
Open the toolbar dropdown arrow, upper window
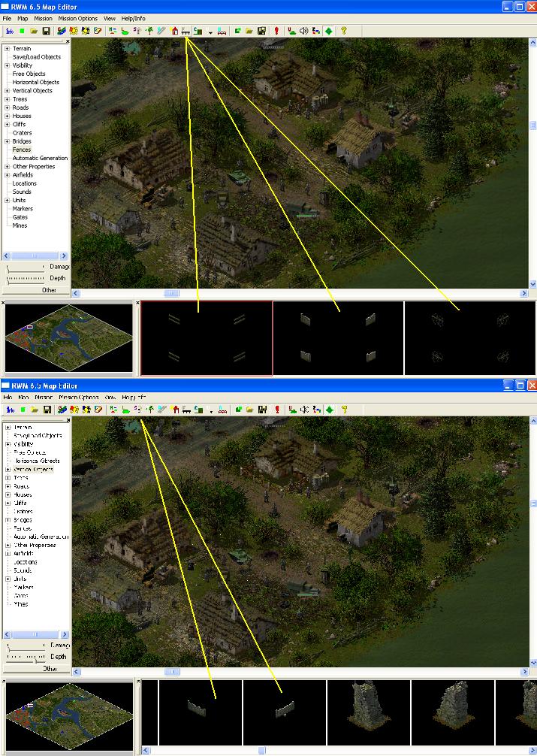pyautogui.click(x=210, y=33)
